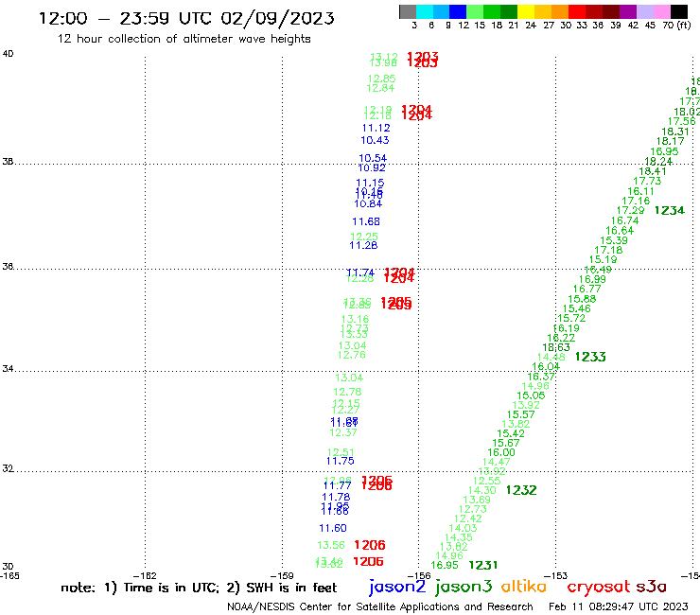
Task: Click the time label '1232' on the jason3 track
Action: (x=521, y=490)
